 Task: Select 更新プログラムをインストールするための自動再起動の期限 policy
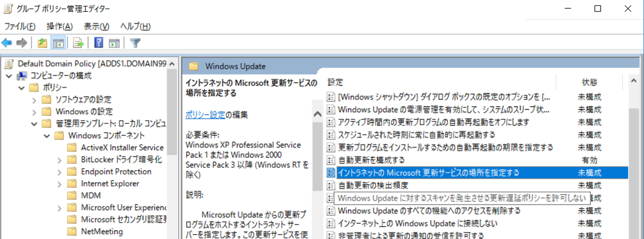(445, 147)
